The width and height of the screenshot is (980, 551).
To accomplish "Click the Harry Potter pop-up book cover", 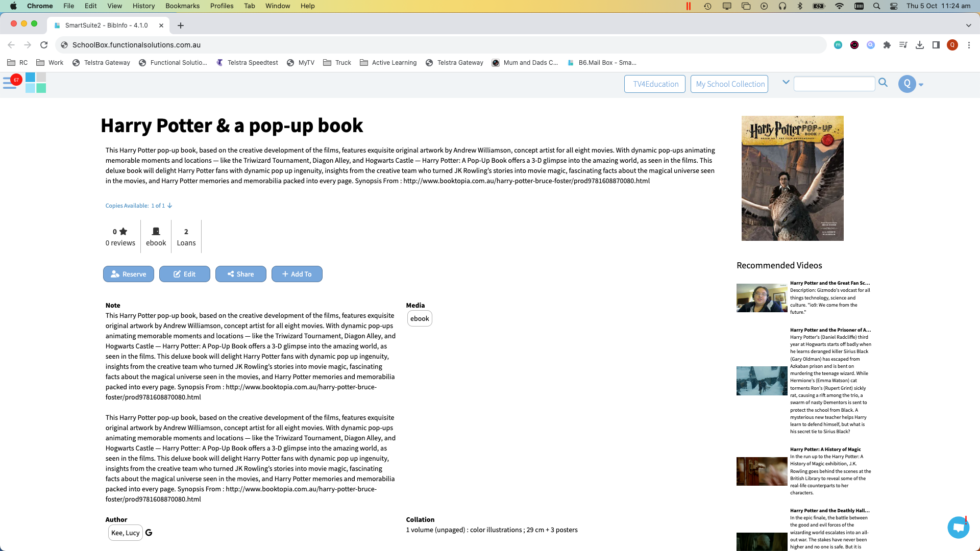I will click(x=792, y=178).
